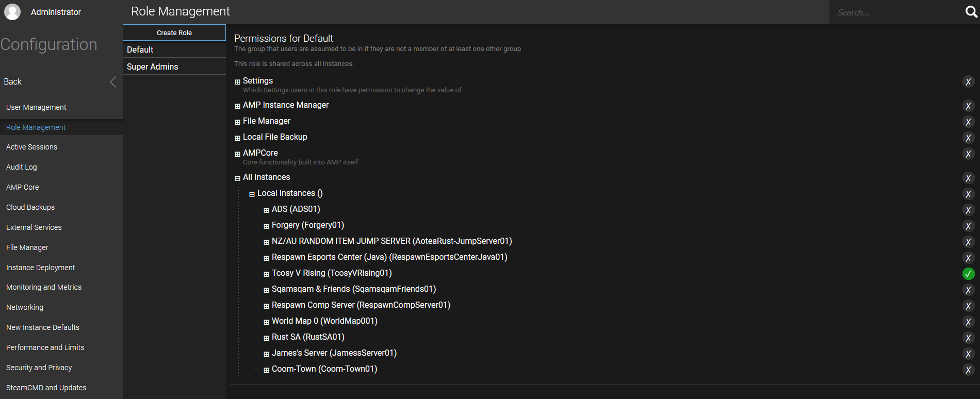This screenshot has height=399, width=980.
Task: Expand the ADS (ADS01) instance node
Action: tap(266, 210)
